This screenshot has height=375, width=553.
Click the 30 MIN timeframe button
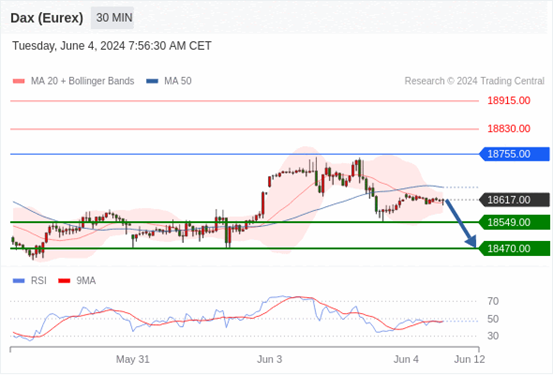point(112,18)
